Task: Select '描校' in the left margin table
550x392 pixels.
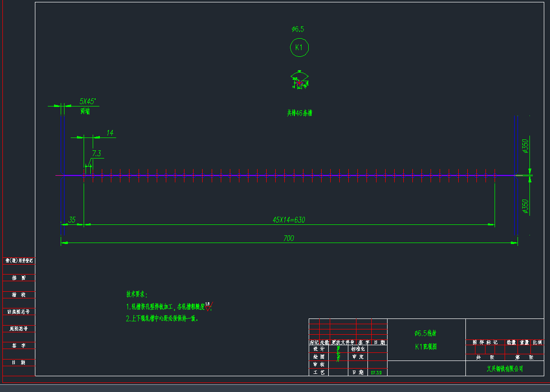Action: (19, 295)
